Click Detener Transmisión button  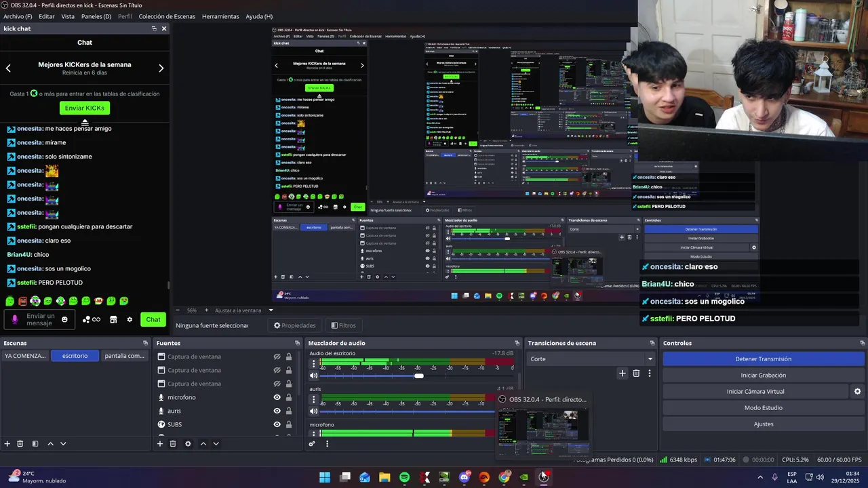tap(764, 359)
